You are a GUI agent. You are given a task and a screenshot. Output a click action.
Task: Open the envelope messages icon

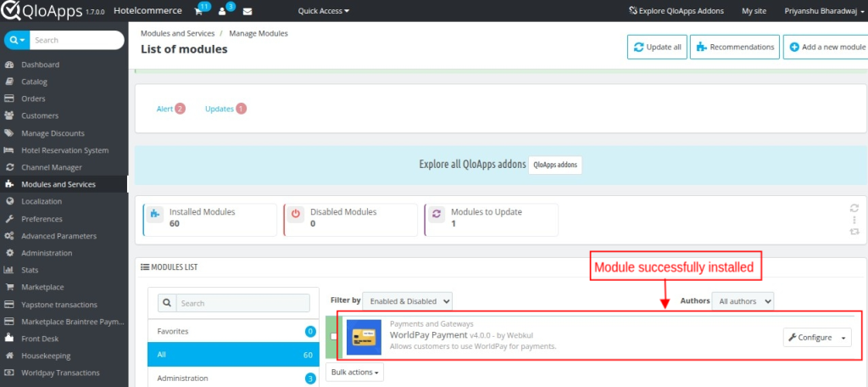(248, 12)
